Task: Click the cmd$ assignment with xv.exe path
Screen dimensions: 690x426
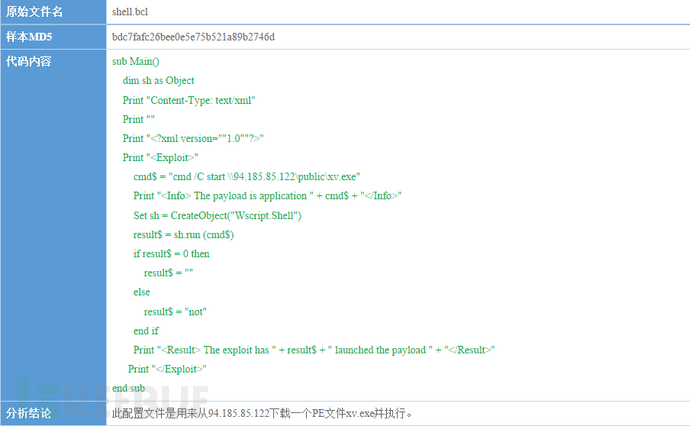Action: (247, 177)
